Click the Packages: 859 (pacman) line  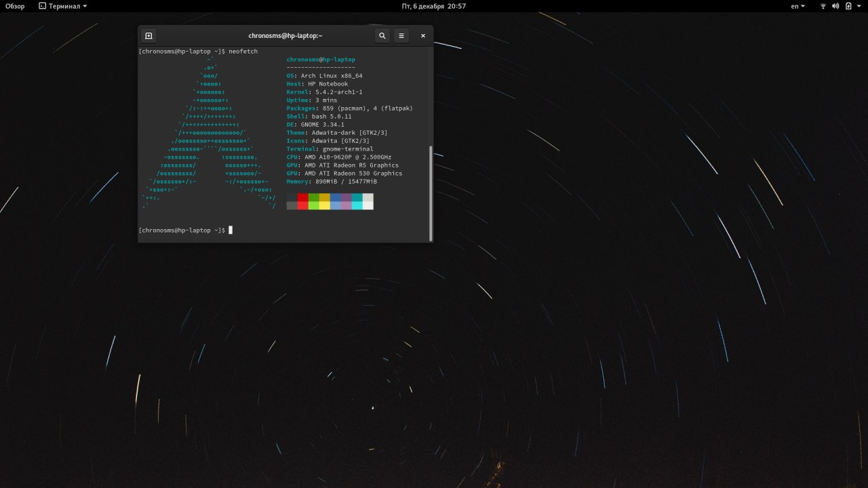pos(349,108)
